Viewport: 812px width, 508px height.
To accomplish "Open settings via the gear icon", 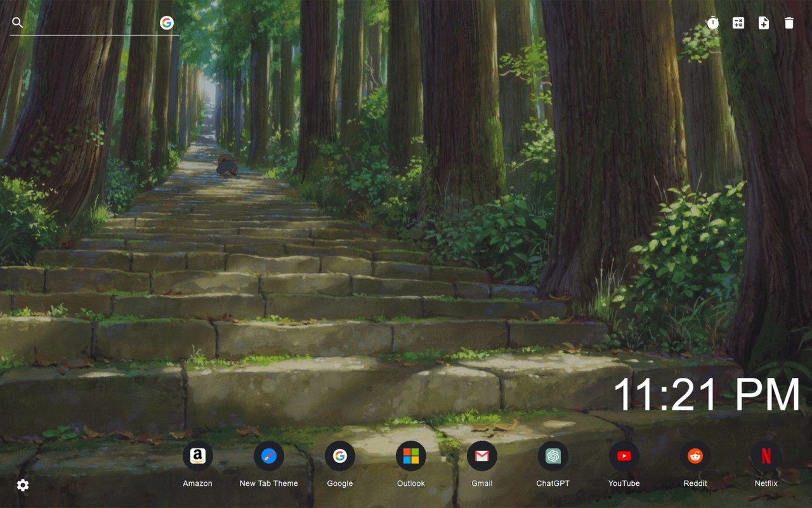I will [23, 485].
